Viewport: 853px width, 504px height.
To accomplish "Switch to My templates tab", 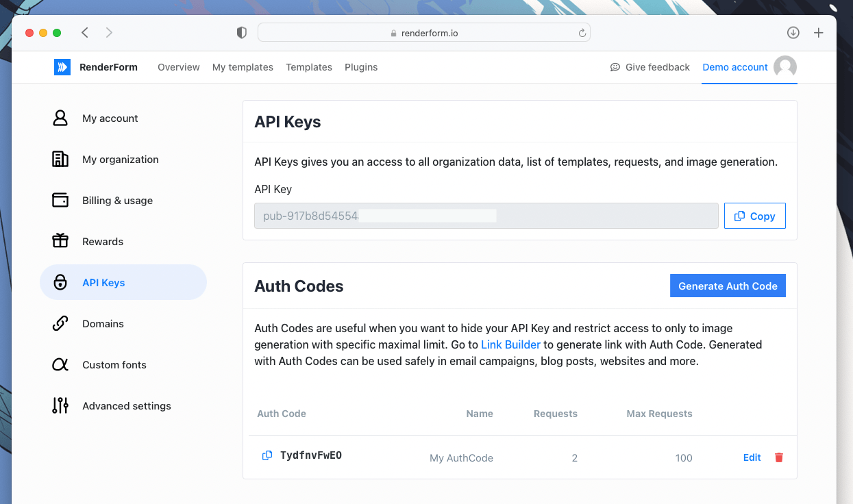I will point(243,67).
